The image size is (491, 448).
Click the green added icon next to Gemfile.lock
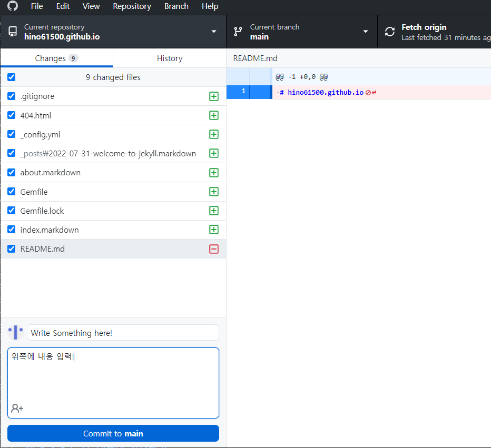(x=214, y=211)
